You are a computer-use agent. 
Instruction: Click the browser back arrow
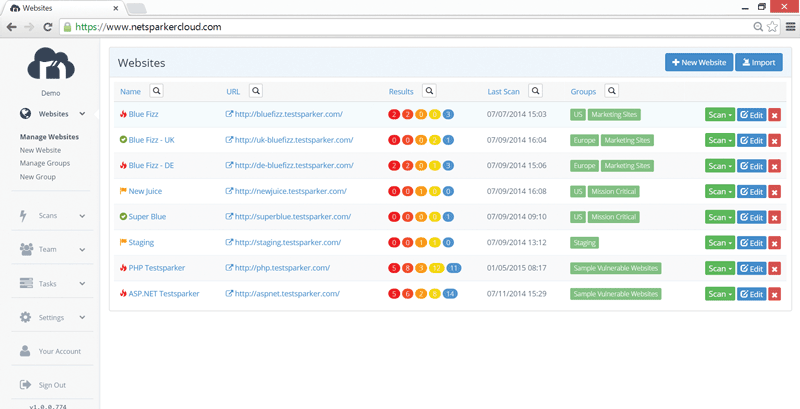coord(12,27)
